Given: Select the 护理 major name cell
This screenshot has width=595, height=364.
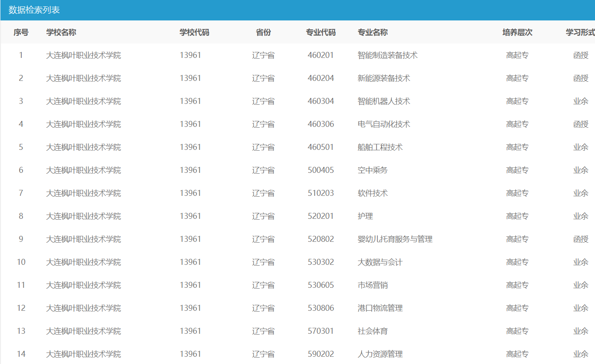Looking at the screenshot, I should (365, 216).
